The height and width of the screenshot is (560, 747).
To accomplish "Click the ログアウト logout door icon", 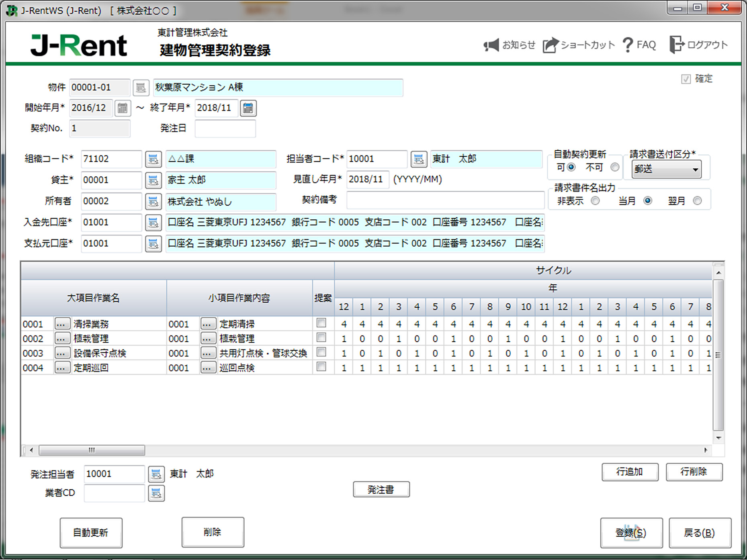I will (677, 43).
